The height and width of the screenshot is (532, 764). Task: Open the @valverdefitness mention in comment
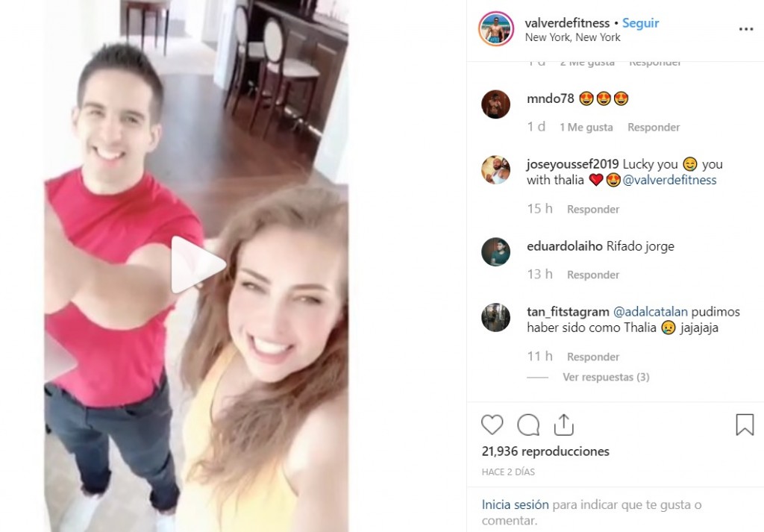669,181
